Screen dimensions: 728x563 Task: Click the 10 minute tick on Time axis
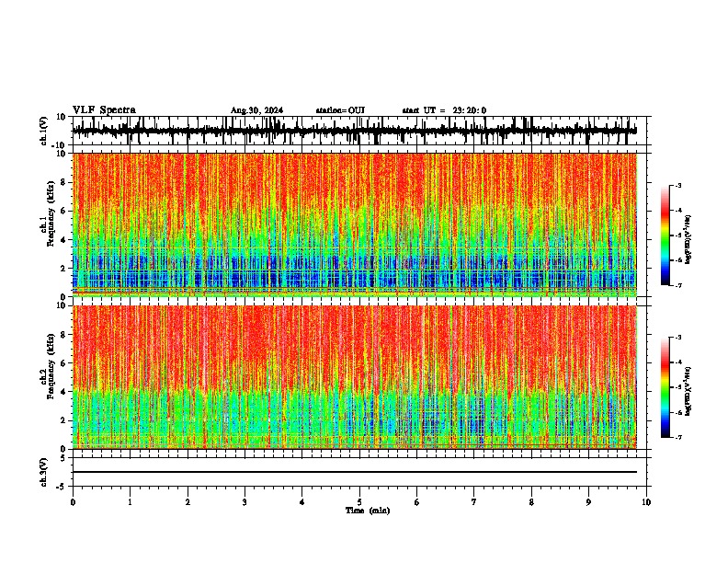click(646, 502)
